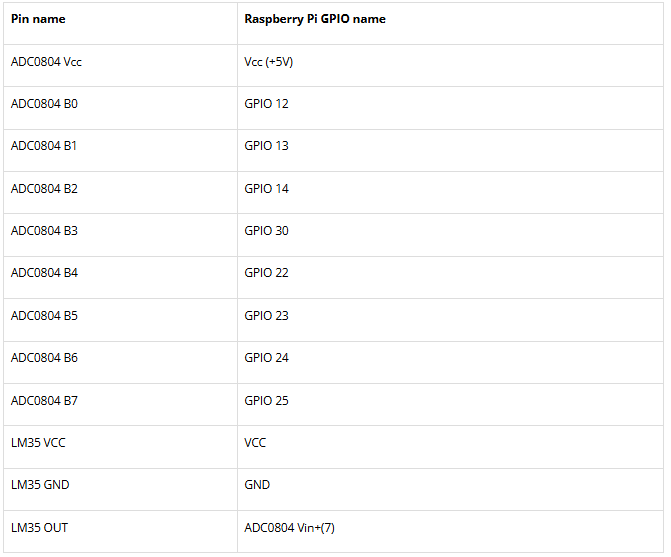Click the "ADC0804 Vin+(7)" cell
This screenshot has height=557, width=671.
click(289, 528)
